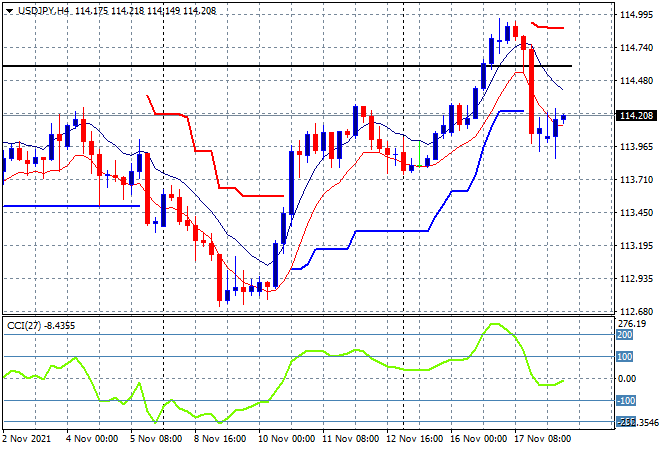Image resolution: width=660 pixels, height=450 pixels.
Task: Select the short red stop line at chart top right
Action: click(547, 26)
